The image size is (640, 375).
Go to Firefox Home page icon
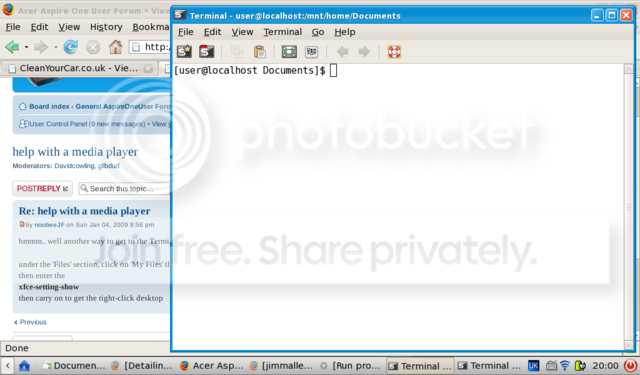(x=116, y=47)
